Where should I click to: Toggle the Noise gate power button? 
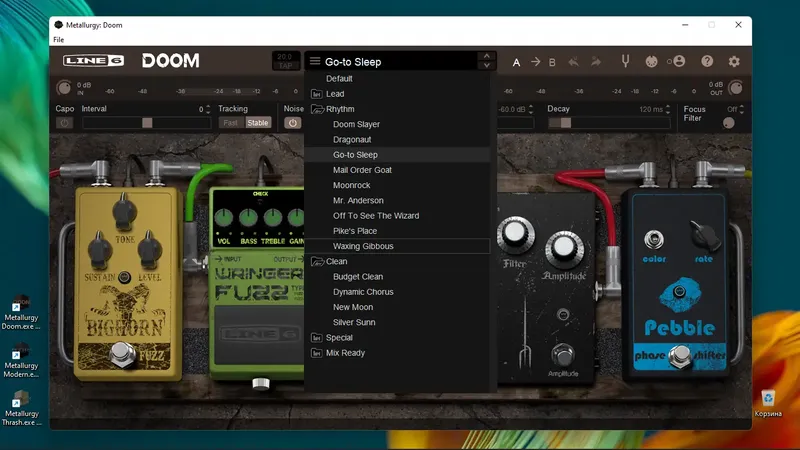coord(292,123)
